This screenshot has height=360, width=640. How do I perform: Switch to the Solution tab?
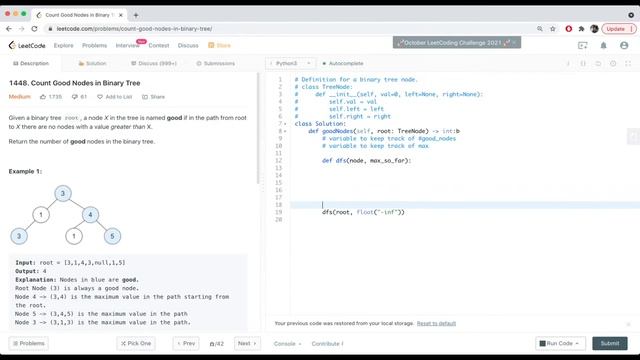tap(92, 63)
